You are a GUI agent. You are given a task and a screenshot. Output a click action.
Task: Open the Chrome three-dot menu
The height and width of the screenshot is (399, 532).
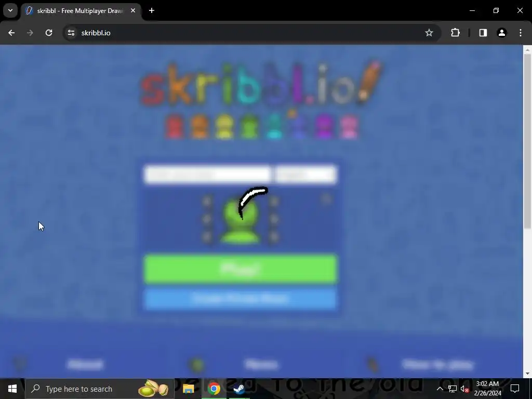point(521,33)
